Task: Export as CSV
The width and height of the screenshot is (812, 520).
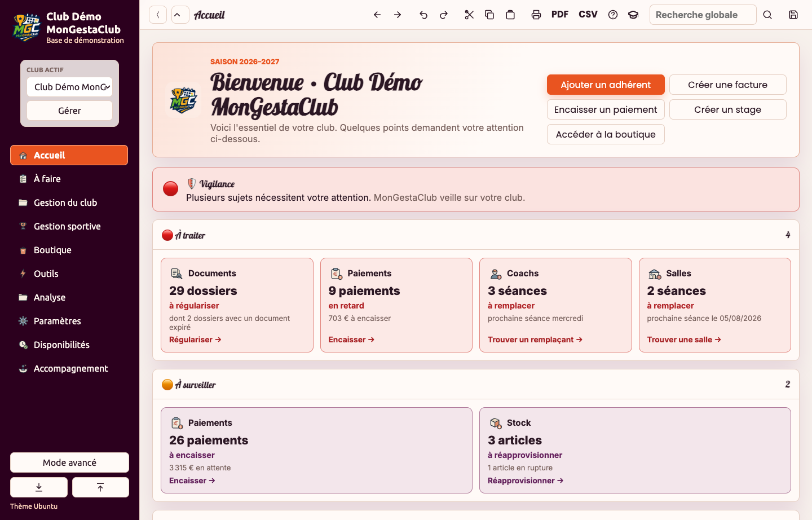Action: (x=588, y=15)
